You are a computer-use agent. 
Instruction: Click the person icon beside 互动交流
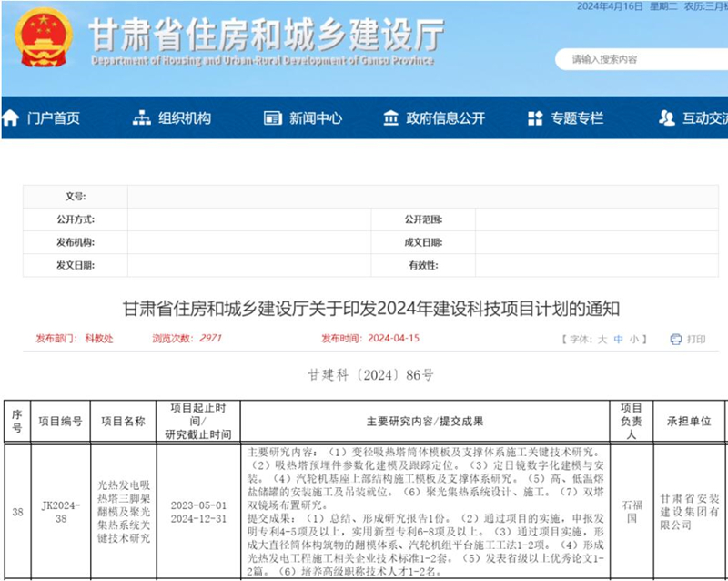[x=667, y=118]
